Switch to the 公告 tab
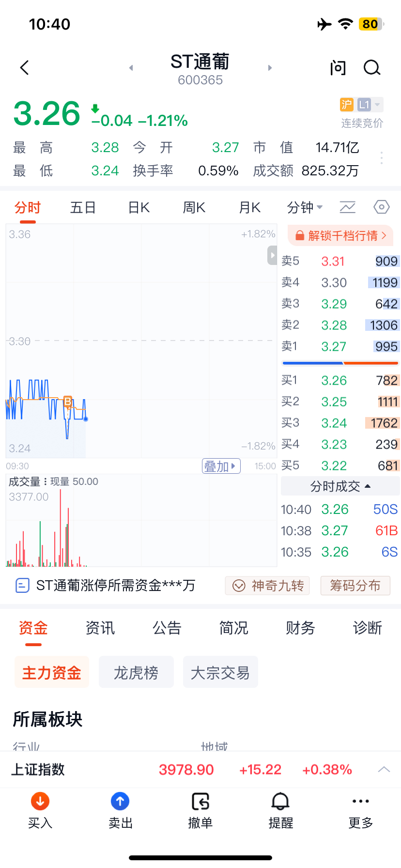Image resolution: width=401 pixels, height=868 pixels. click(x=167, y=628)
